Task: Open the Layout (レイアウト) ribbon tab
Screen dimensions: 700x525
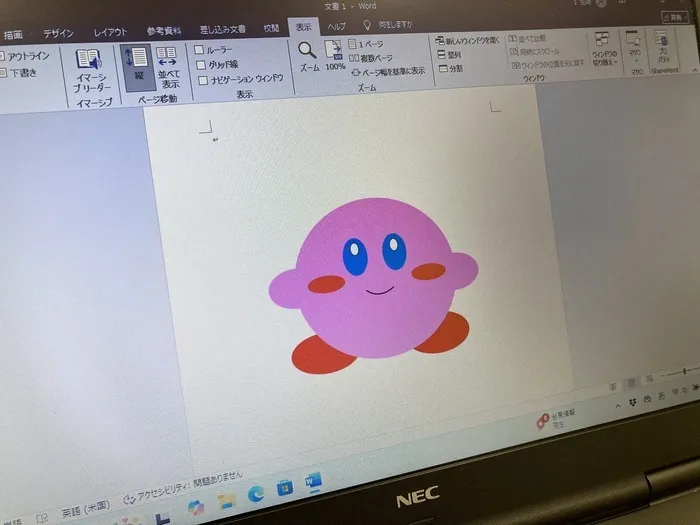Action: (110, 32)
